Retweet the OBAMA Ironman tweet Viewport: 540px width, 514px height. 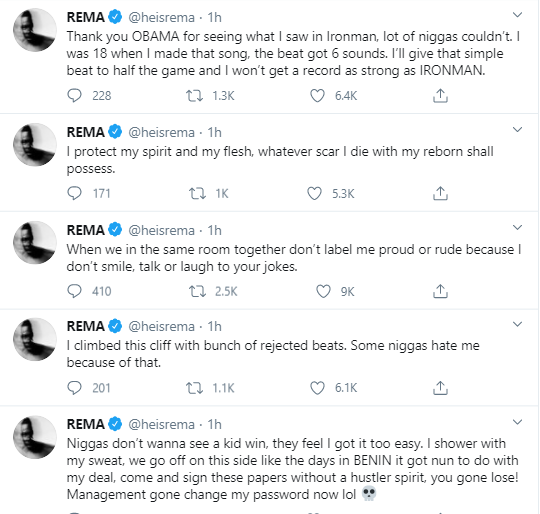[195, 96]
